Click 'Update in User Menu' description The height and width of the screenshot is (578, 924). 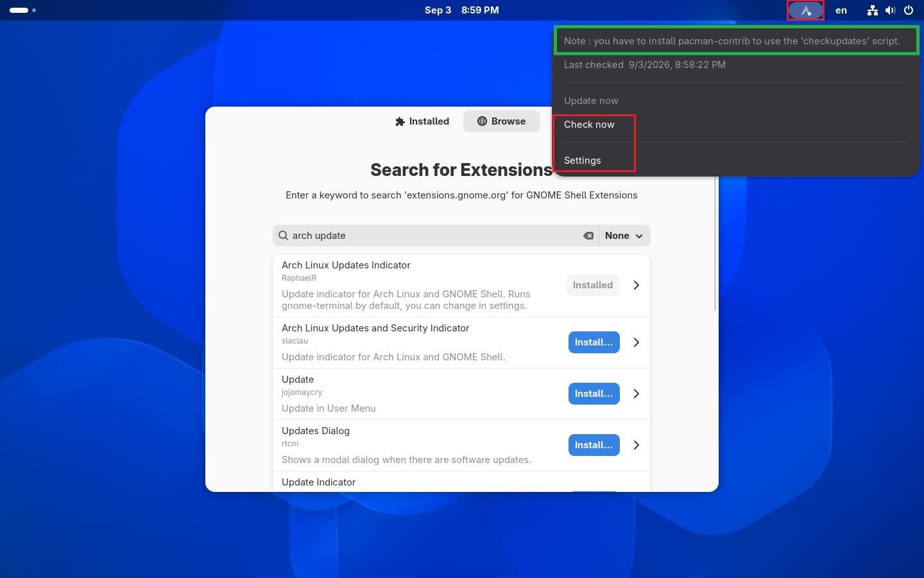(x=329, y=408)
